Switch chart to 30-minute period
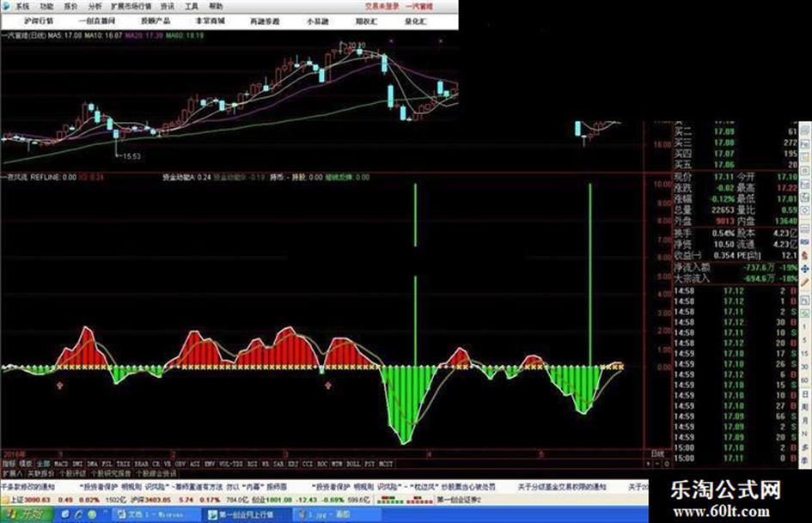This screenshot has height=523, width=812. (x=805, y=367)
